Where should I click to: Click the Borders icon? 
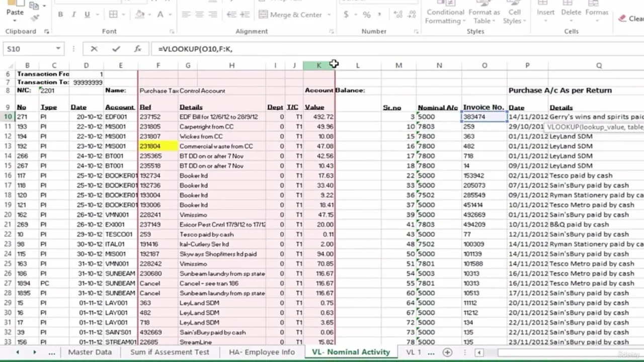click(113, 15)
